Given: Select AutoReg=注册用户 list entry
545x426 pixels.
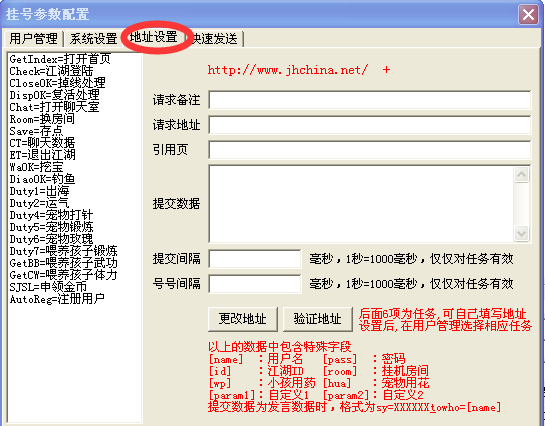Looking at the screenshot, I should 57,299.
